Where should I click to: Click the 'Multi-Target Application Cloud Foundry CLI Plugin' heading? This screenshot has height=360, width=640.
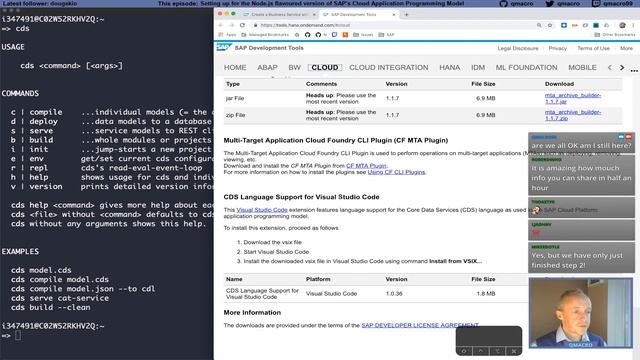point(336,140)
